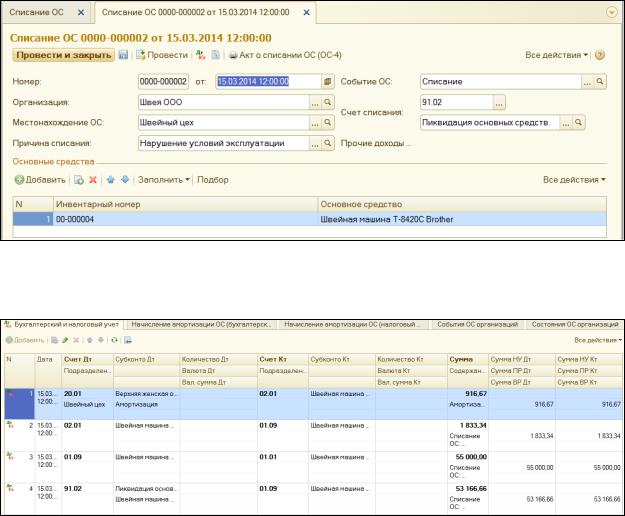
Task: Click the Счет Дт column header
Action: (87, 359)
